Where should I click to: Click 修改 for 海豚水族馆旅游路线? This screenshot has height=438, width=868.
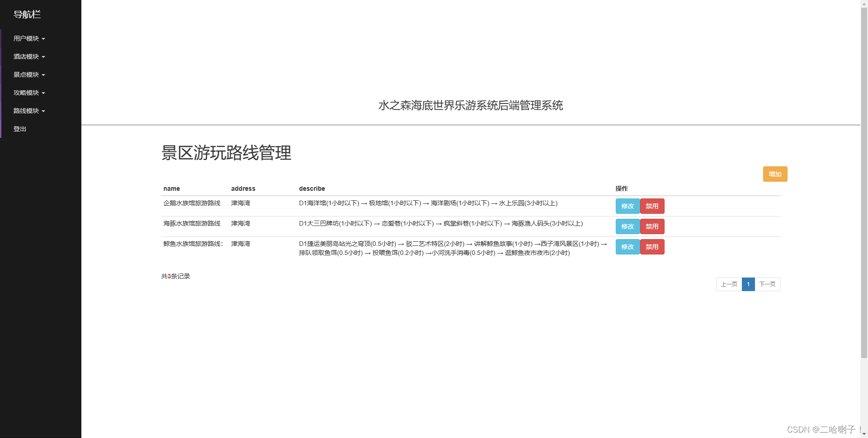tap(627, 226)
